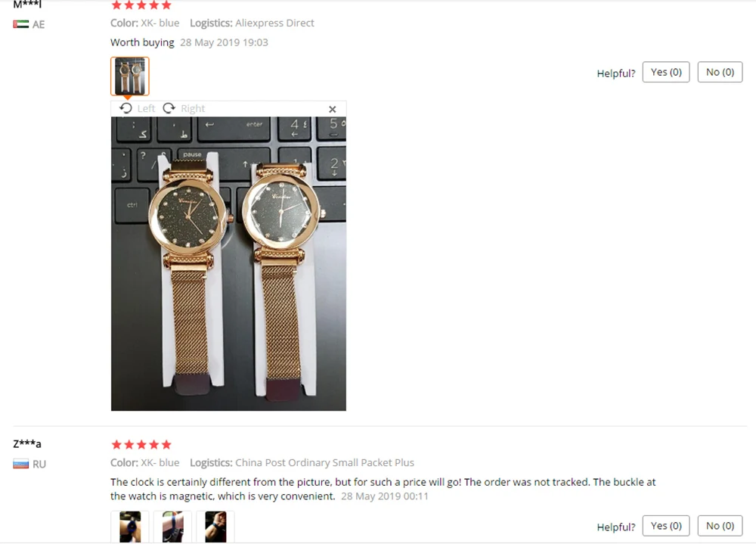Rotate the watch photo right using the clockwise arrow icon
The image size is (756, 544).
pos(169,108)
